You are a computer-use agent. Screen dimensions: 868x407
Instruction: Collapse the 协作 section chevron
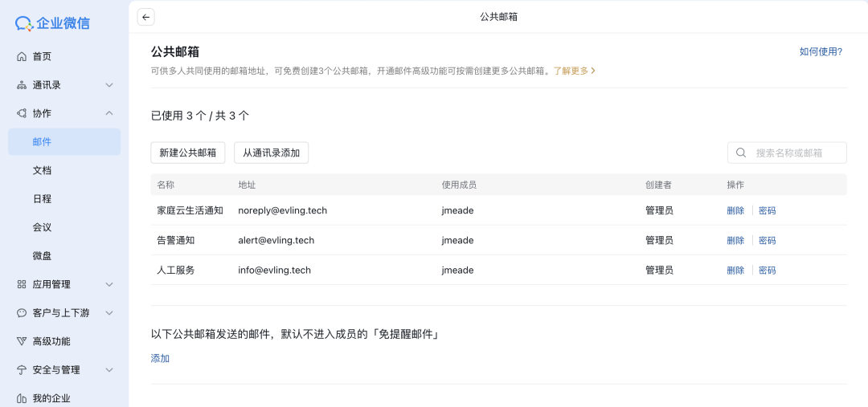(x=109, y=113)
